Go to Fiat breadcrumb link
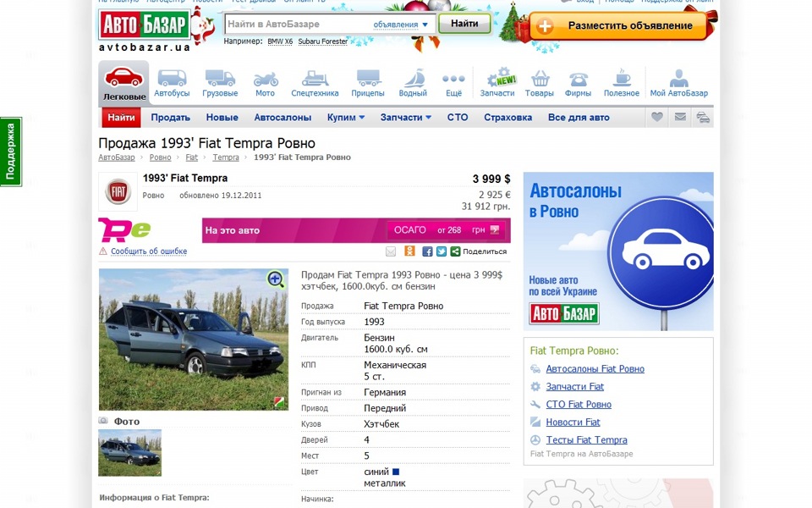Image resolution: width=812 pixels, height=508 pixels. point(192,157)
